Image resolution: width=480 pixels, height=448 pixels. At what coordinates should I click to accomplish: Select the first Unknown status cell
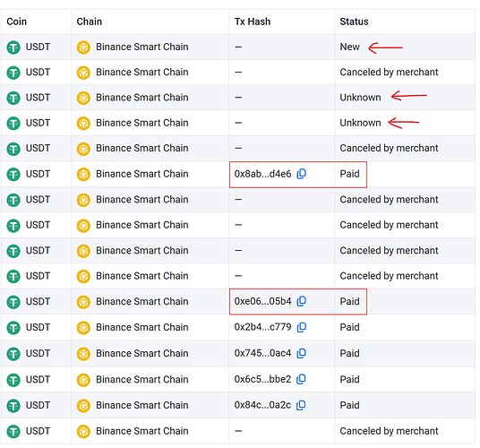coord(360,98)
